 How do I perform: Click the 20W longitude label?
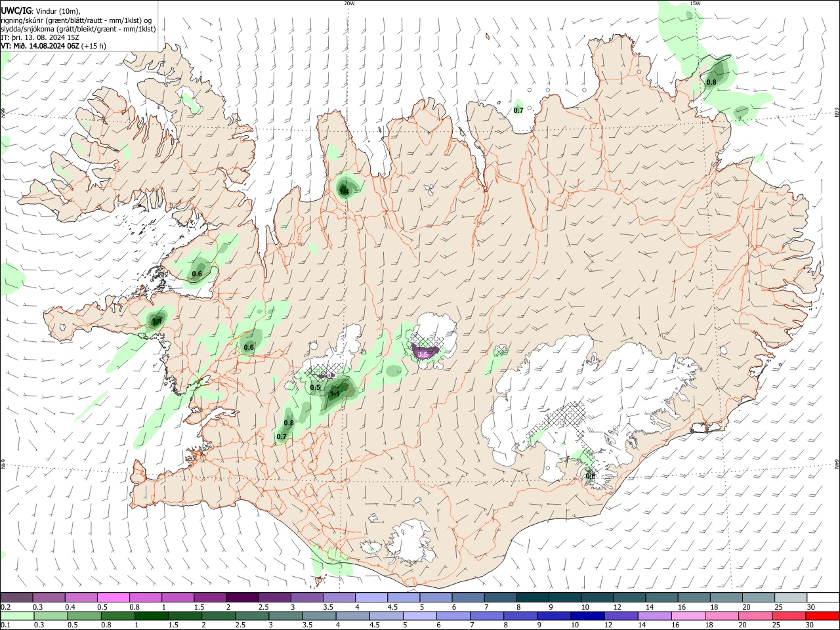(349, 3)
